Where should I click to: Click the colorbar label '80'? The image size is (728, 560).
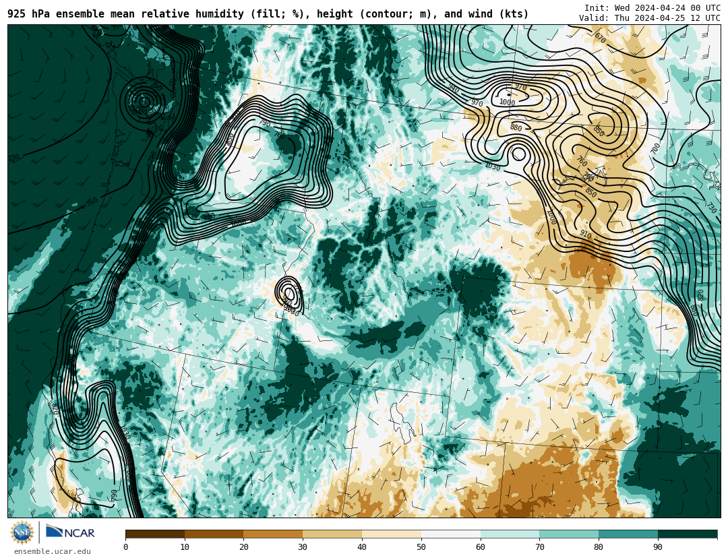click(x=599, y=547)
